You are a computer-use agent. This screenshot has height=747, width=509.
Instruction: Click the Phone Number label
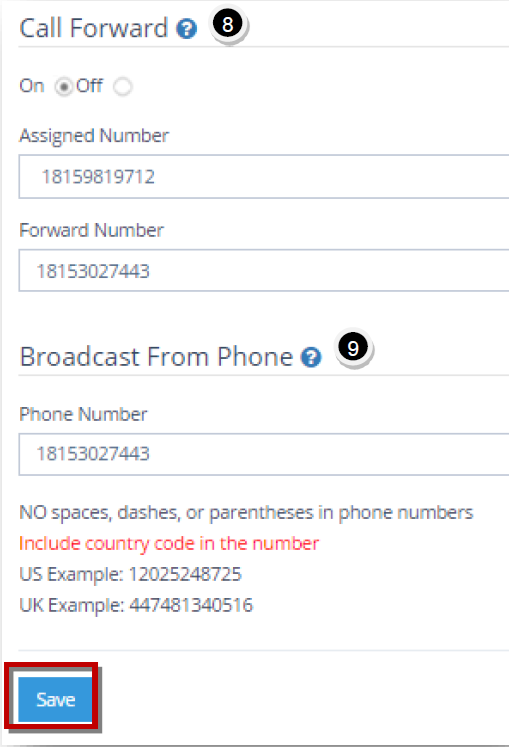coord(83,414)
